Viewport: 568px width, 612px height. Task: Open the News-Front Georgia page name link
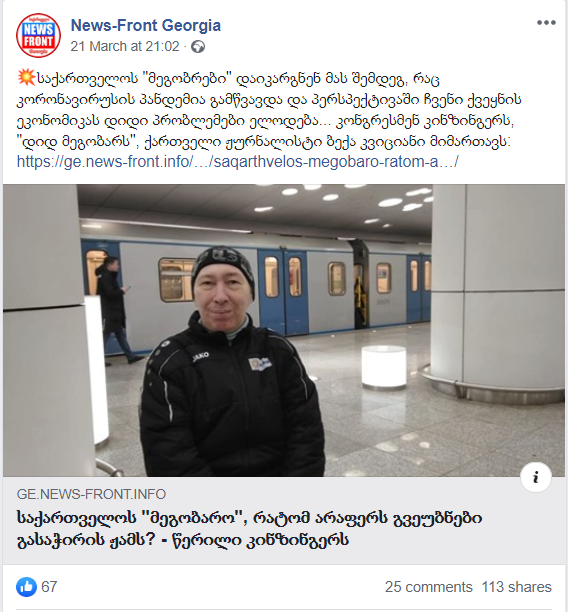point(146,25)
